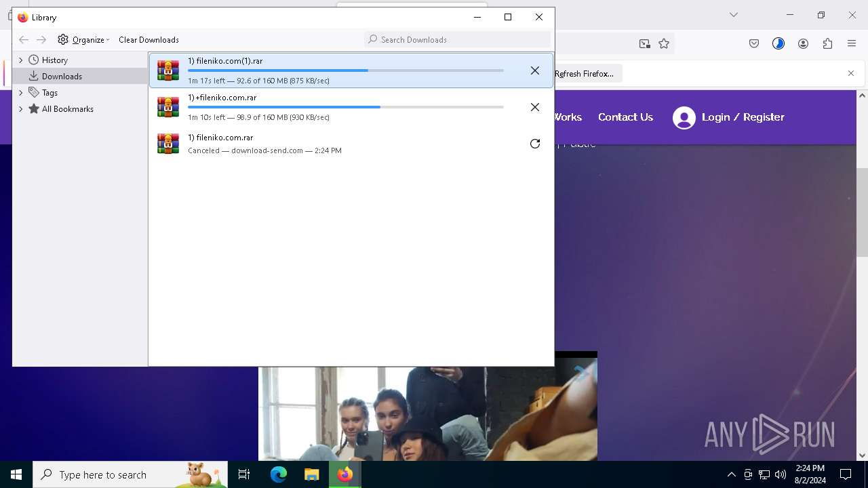Viewport: 868px width, 488px height.
Task: Select the '1) fileniko.com(1).rar' filename text
Action: 225,61
